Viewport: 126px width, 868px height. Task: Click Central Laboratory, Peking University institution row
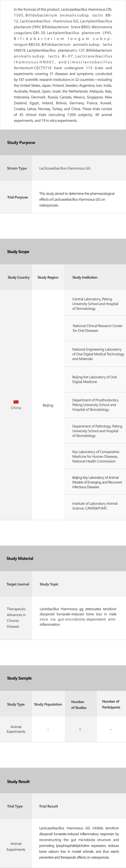click(95, 304)
